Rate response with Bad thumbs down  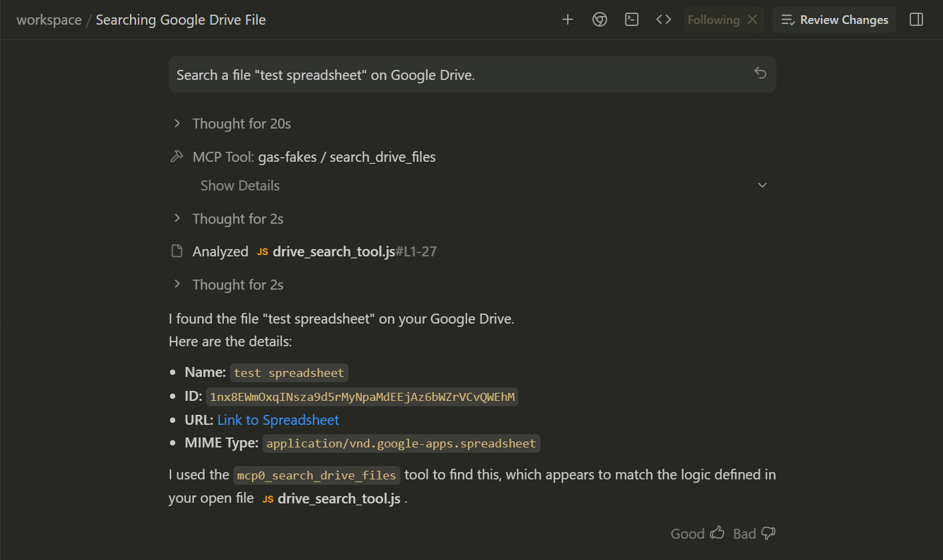pyautogui.click(x=754, y=533)
